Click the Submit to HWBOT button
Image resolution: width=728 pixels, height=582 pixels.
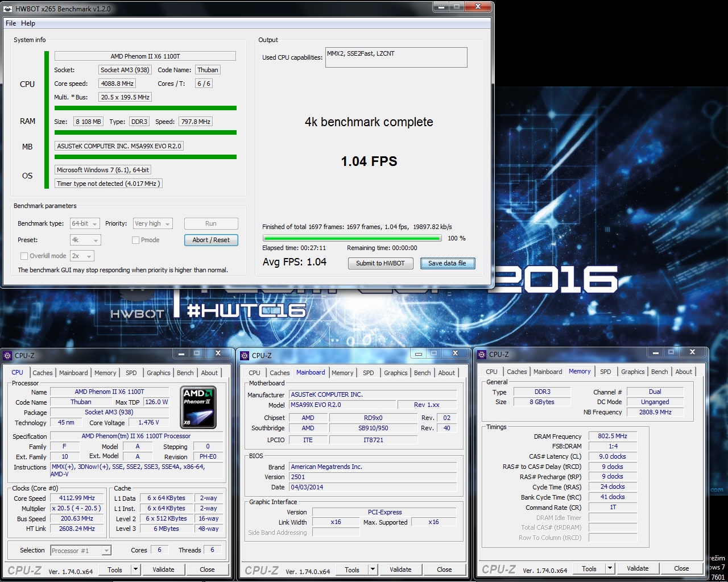pos(380,263)
